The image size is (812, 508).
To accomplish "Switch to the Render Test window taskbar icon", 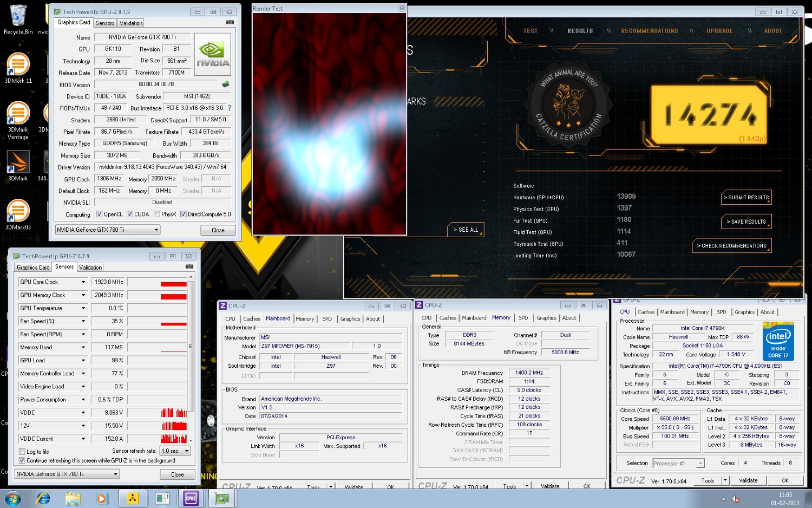I will pyautogui.click(x=162, y=498).
